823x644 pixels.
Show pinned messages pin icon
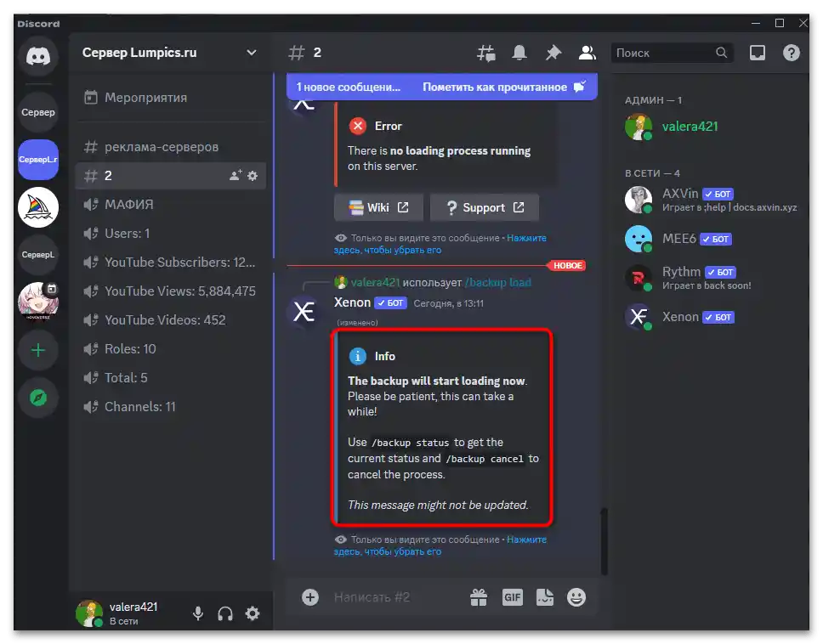click(553, 53)
